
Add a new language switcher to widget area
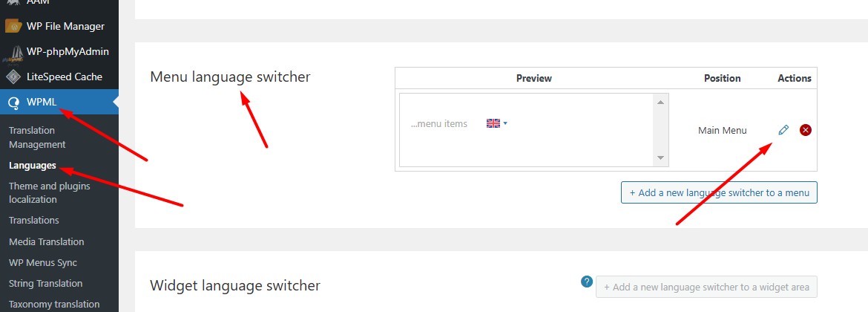(x=706, y=287)
